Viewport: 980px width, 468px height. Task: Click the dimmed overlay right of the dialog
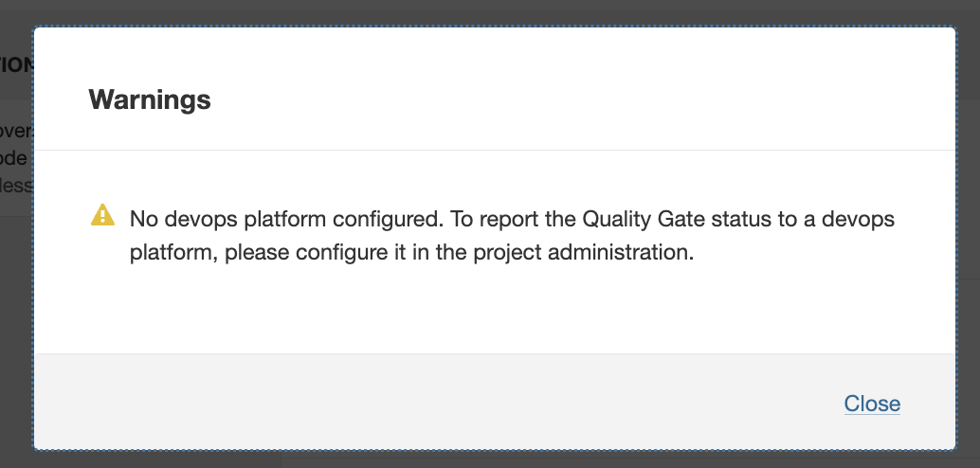click(x=969, y=237)
